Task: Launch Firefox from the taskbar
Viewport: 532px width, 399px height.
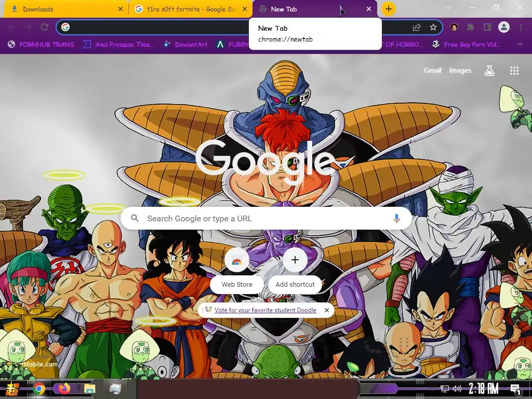Action: click(64, 389)
